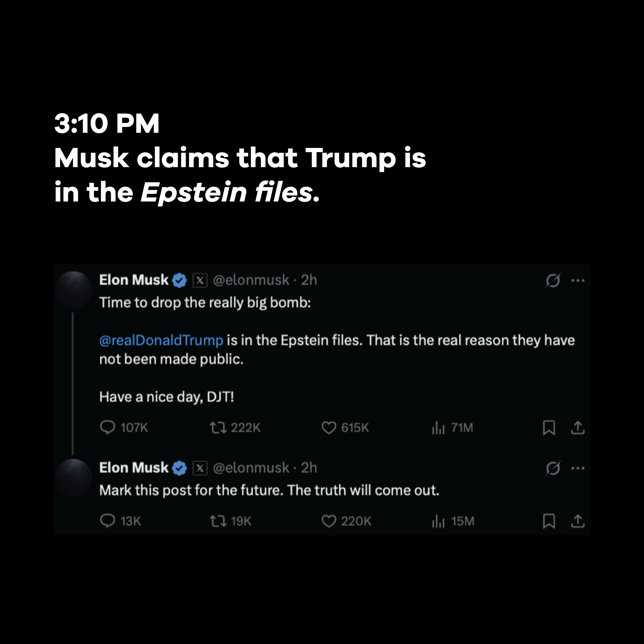Image resolution: width=644 pixels, height=644 pixels.
Task: Open more options on second post
Action: click(x=578, y=468)
